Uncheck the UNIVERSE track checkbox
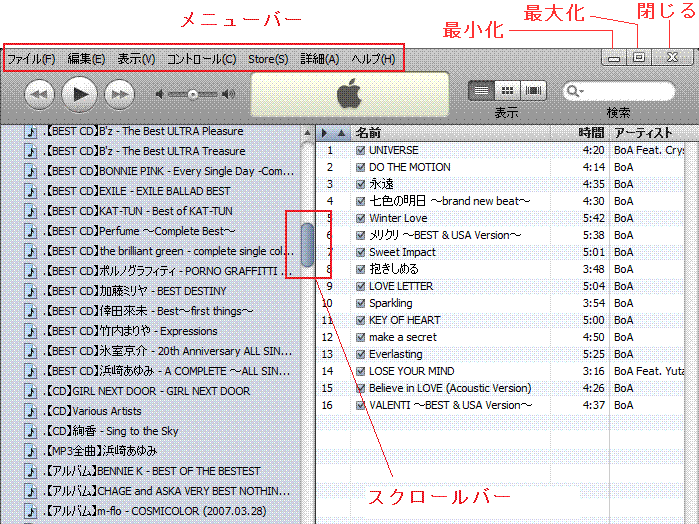Image resolution: width=699 pixels, height=524 pixels. (x=361, y=150)
